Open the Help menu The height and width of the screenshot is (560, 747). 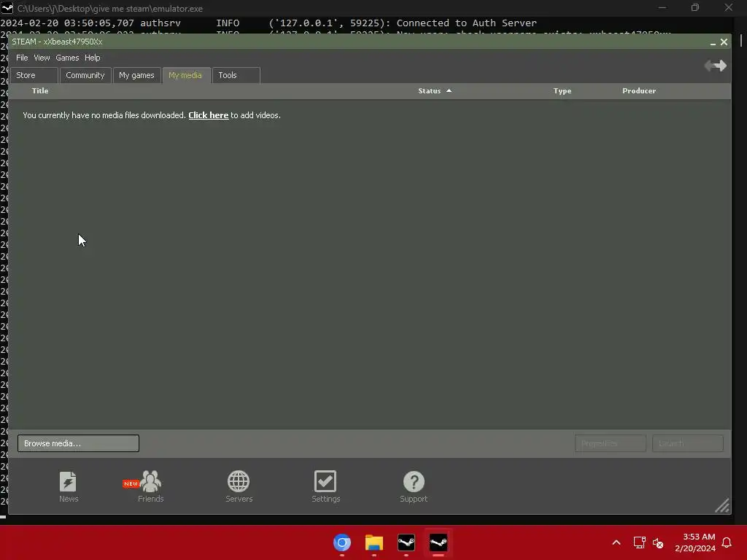tap(93, 58)
